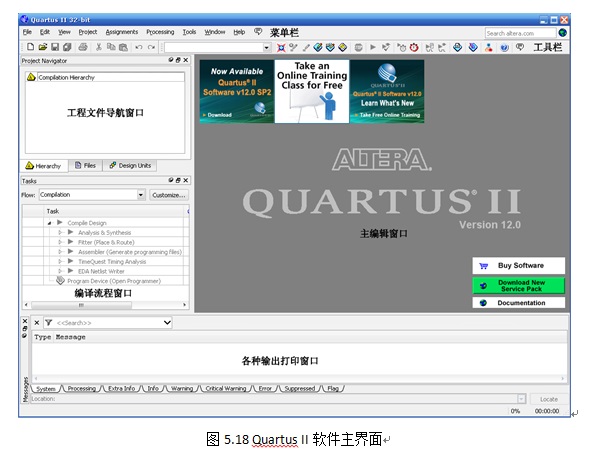Click the Analysis and Synthesis checkmark-arrow icon
The image size is (606, 452).
[385, 47]
